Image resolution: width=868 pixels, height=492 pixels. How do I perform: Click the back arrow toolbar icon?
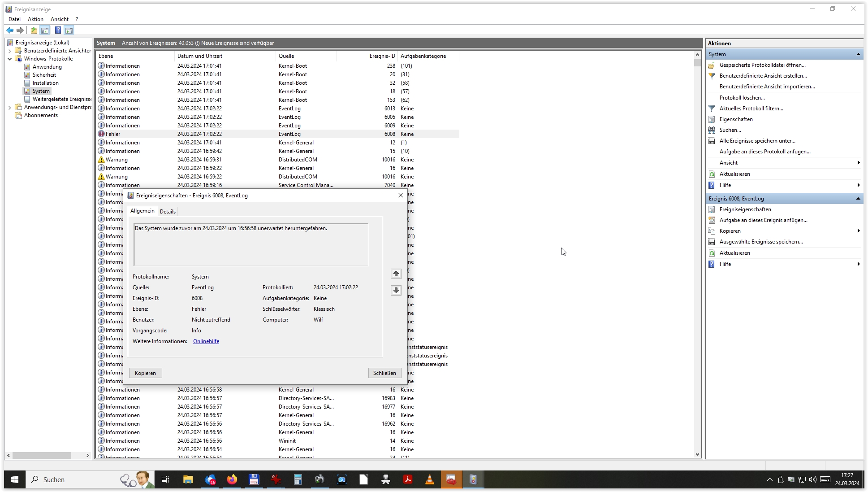[x=10, y=30]
